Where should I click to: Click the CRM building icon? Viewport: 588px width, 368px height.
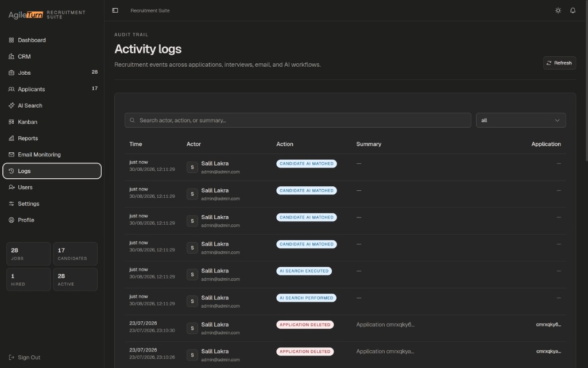point(11,56)
